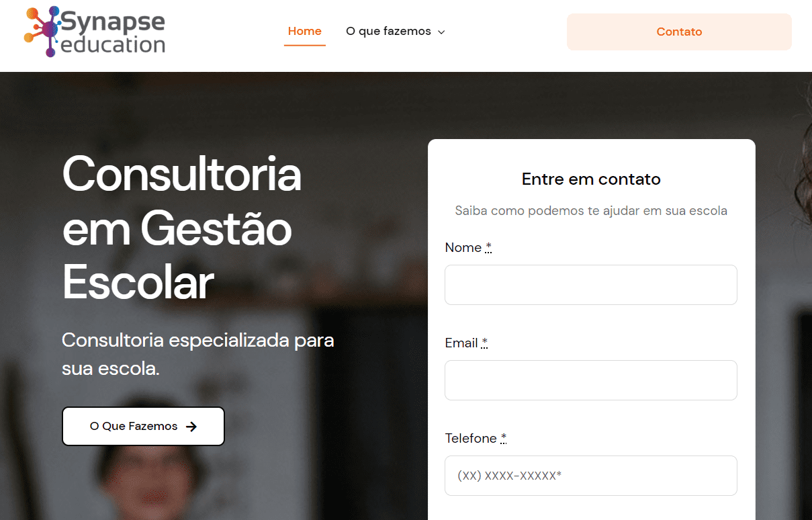Click the Telefone phone number field

click(590, 476)
